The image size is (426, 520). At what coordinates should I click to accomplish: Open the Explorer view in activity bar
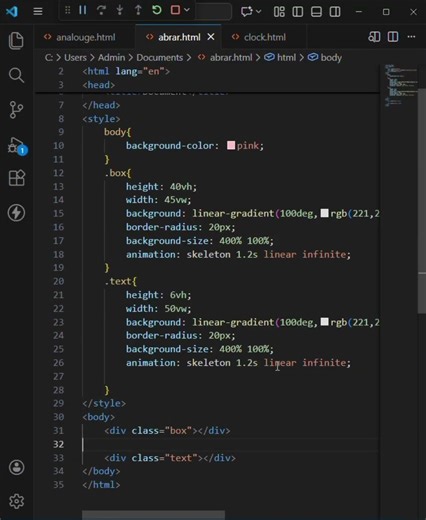16,41
